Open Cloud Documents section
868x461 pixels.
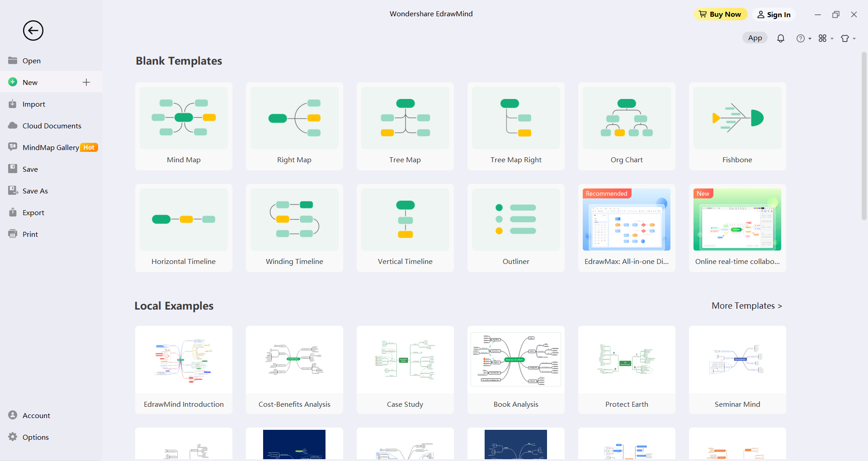pyautogui.click(x=51, y=126)
